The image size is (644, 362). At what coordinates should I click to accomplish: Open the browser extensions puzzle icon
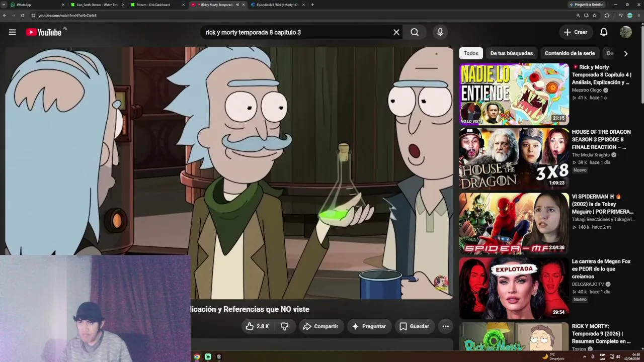coord(607,16)
